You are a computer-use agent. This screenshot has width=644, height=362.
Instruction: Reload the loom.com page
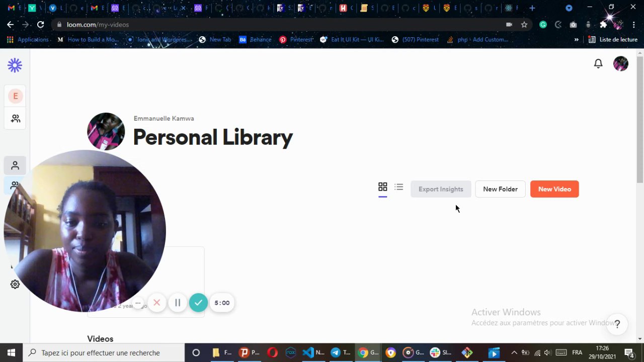41,24
